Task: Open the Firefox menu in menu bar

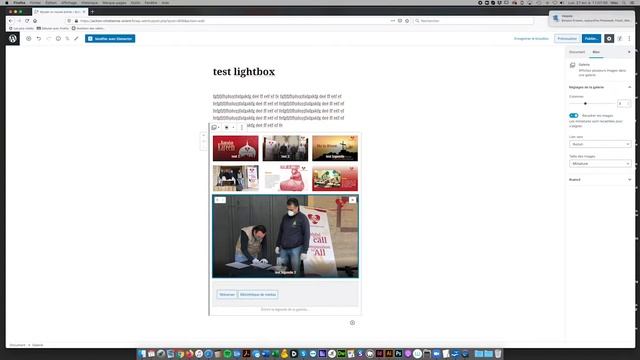Action: click(19, 2)
